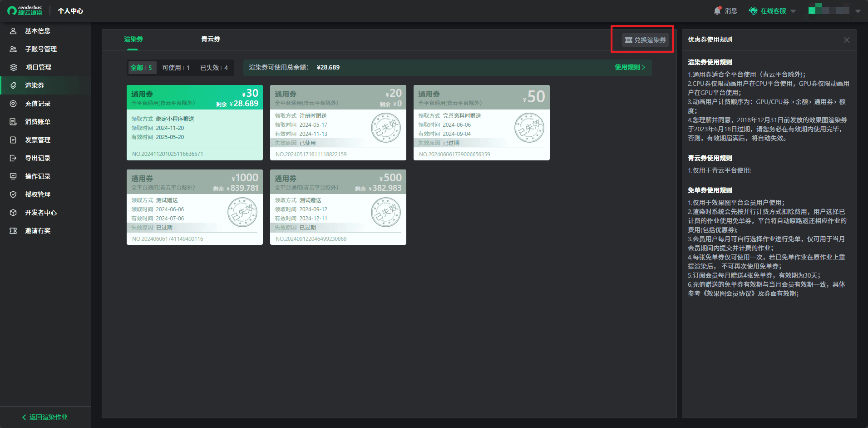Click the 兑换渲染券 button
Screen dimensions: 868x428
click(645, 40)
